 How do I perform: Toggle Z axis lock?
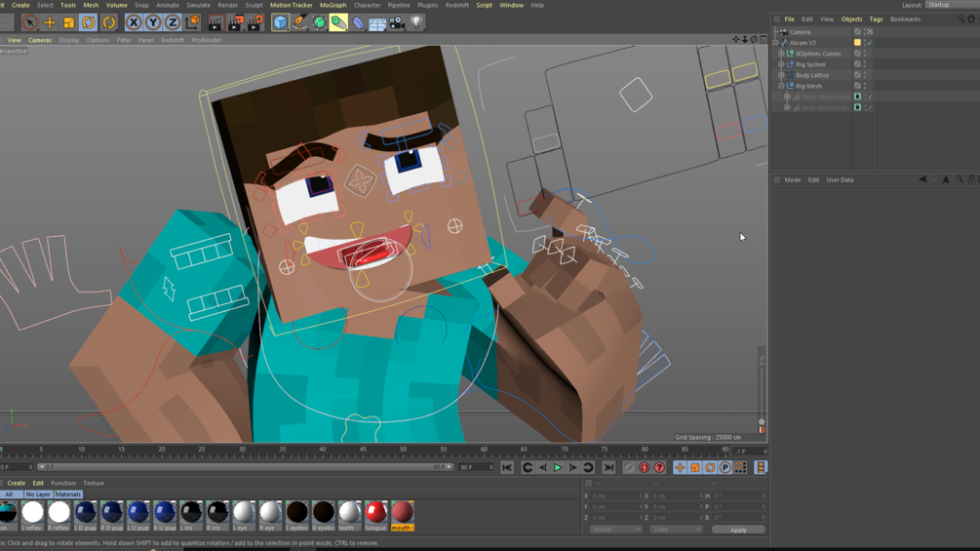173,23
